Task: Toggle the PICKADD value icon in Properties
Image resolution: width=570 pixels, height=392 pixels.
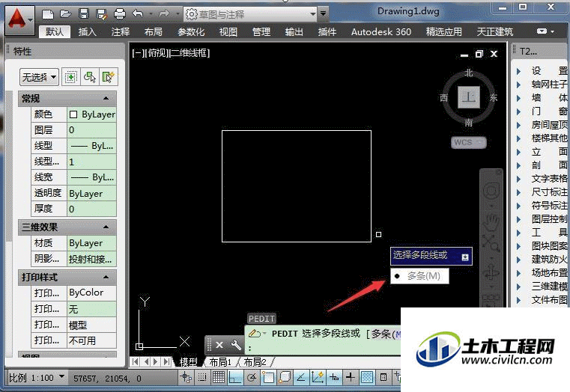Action: pos(70,77)
